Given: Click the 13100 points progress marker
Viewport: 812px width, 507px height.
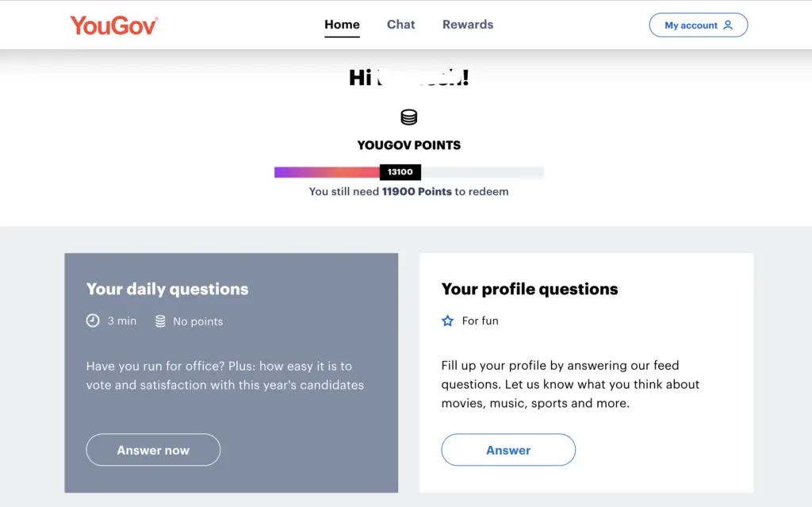Looking at the screenshot, I should 400,172.
